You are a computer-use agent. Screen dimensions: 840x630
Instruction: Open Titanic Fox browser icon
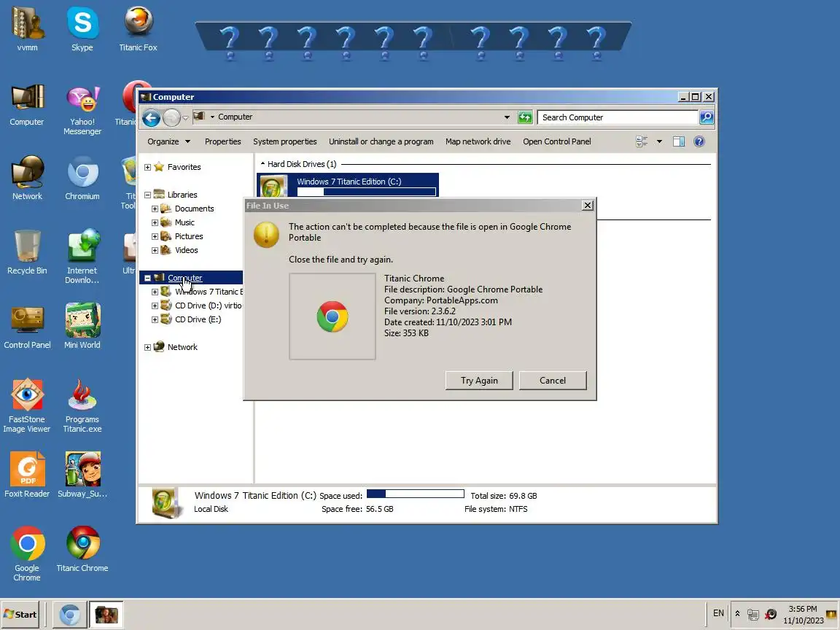(x=139, y=29)
